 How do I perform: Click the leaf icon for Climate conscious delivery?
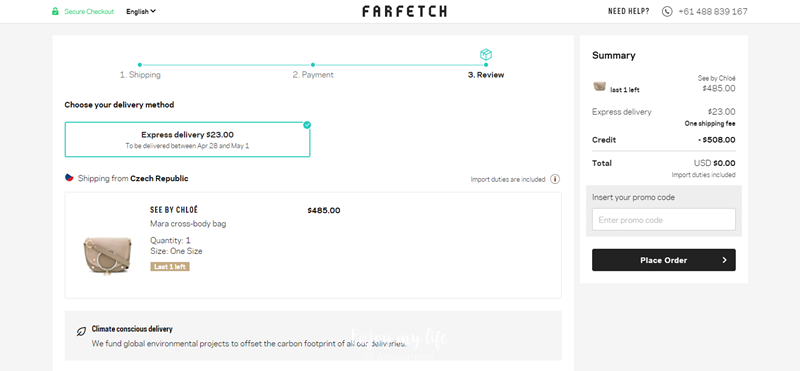click(x=81, y=332)
